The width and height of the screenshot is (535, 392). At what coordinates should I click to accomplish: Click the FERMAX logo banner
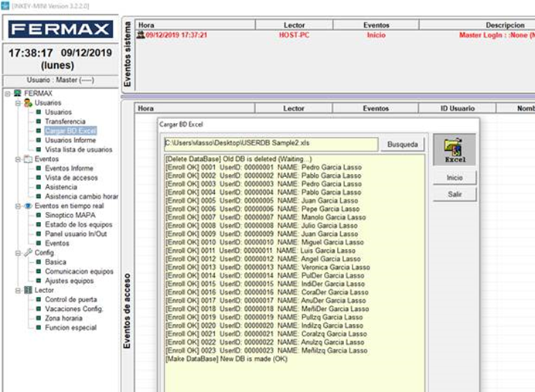60,29
